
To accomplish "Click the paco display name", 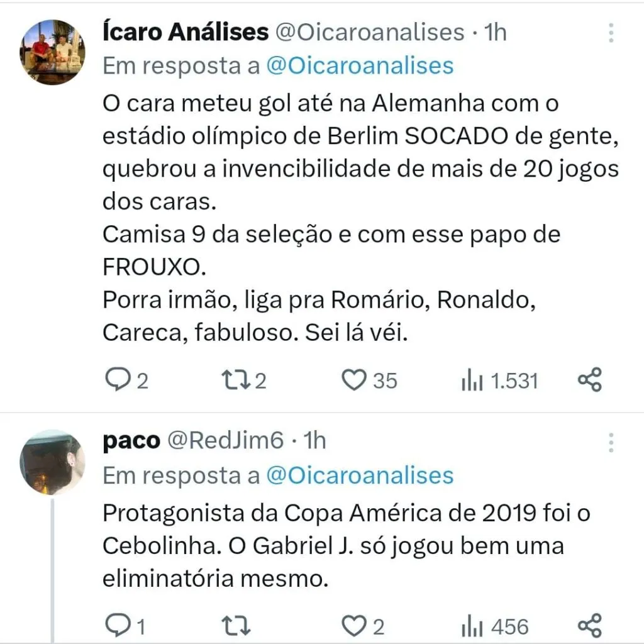I will click(131, 441).
